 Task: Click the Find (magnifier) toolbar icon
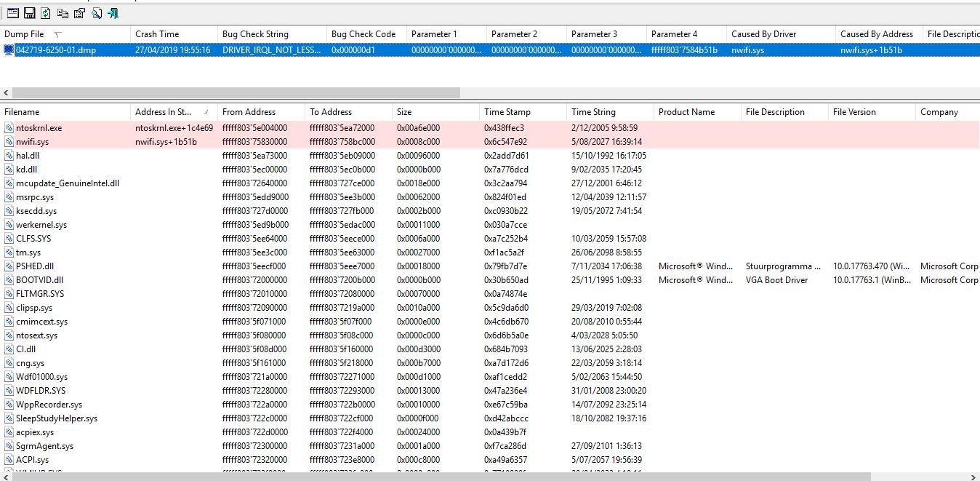tap(96, 13)
